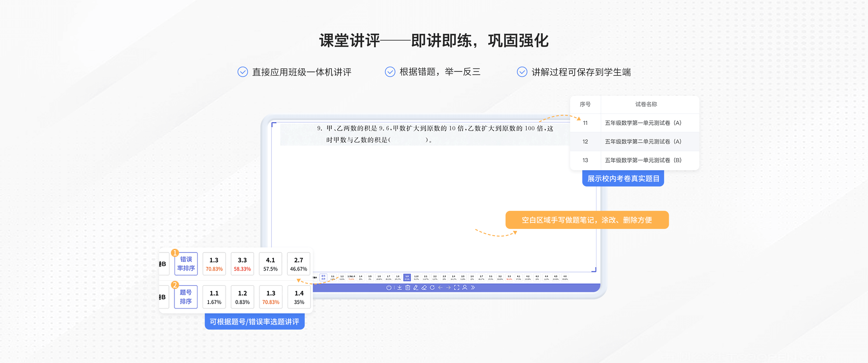The image size is (868, 363).
Task: Open enlarged question card 3.3 58.33%
Action: pos(242,264)
